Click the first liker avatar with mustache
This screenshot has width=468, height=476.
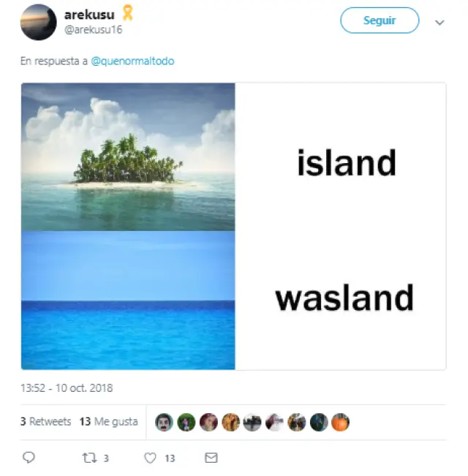(x=164, y=422)
